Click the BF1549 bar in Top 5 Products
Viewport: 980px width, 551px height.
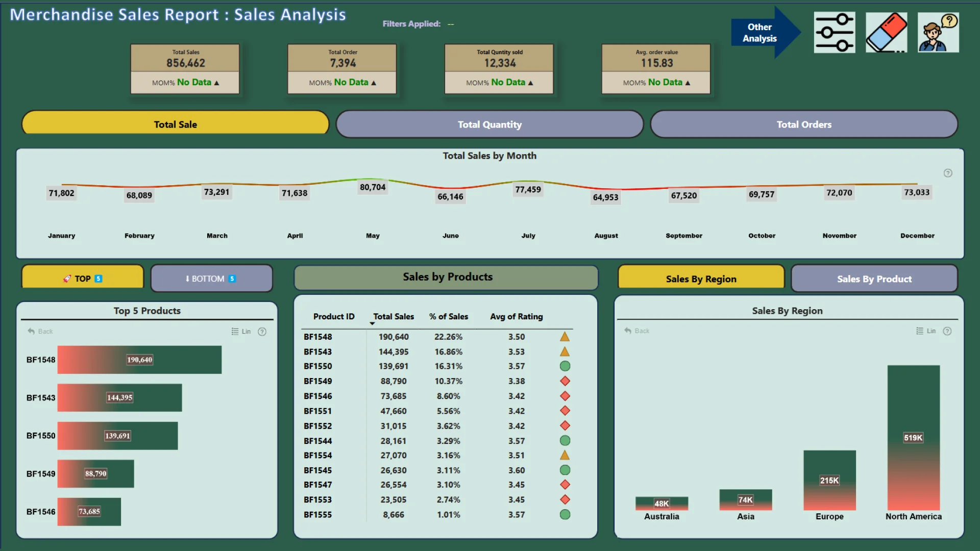[x=95, y=473]
